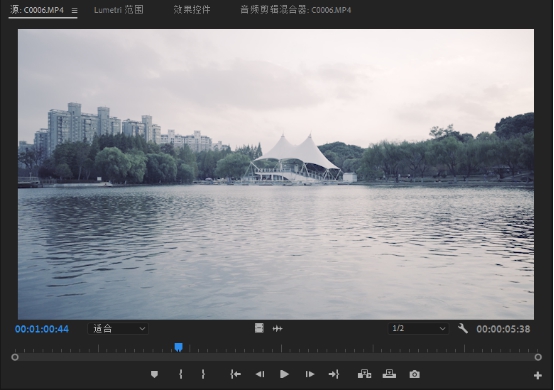Insert clip into the sequence

(x=364, y=374)
